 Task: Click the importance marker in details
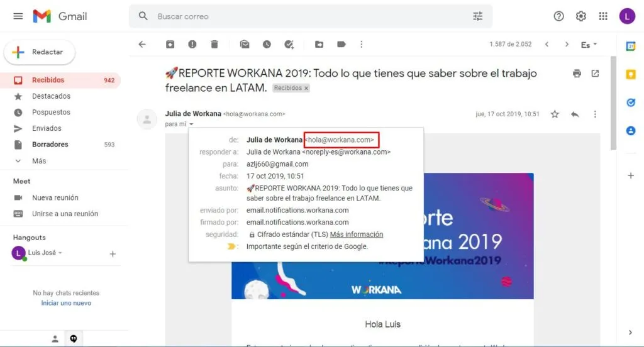point(231,246)
